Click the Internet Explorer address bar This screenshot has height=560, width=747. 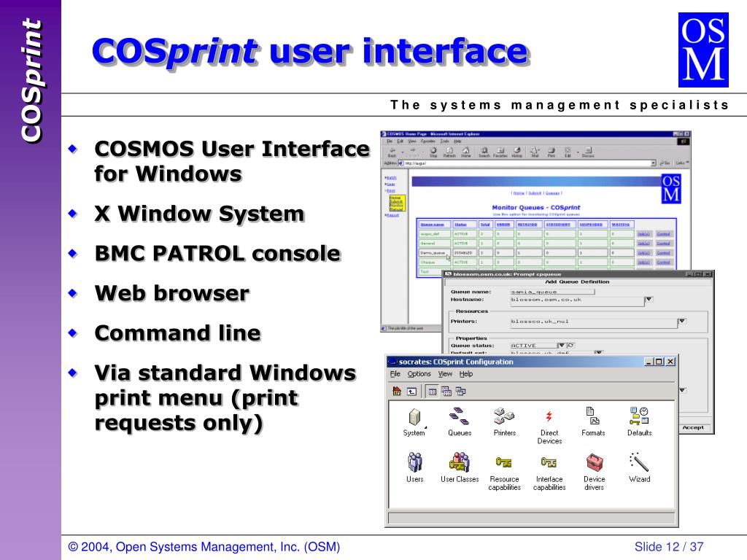(527, 163)
